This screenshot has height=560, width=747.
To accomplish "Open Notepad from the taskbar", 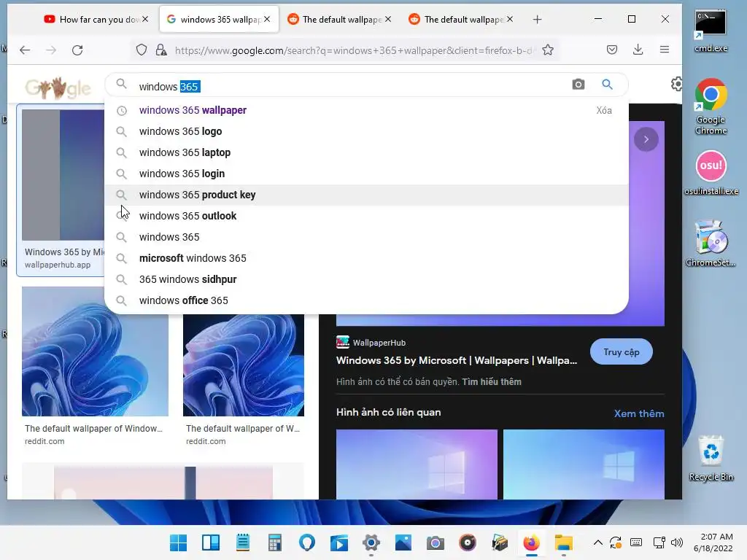I will [243, 542].
